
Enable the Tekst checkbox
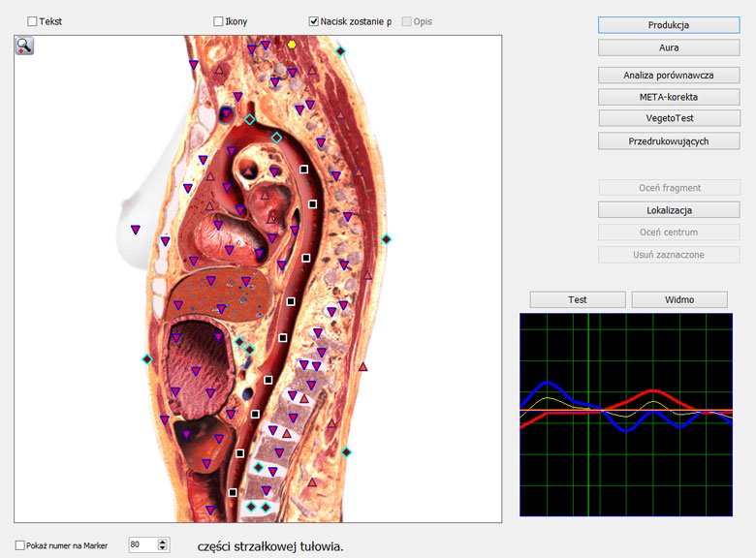tap(33, 20)
